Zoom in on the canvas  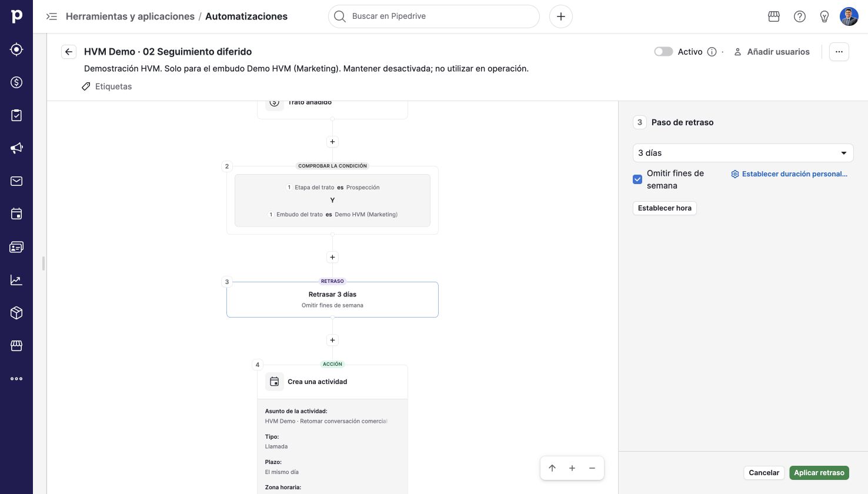pyautogui.click(x=572, y=468)
